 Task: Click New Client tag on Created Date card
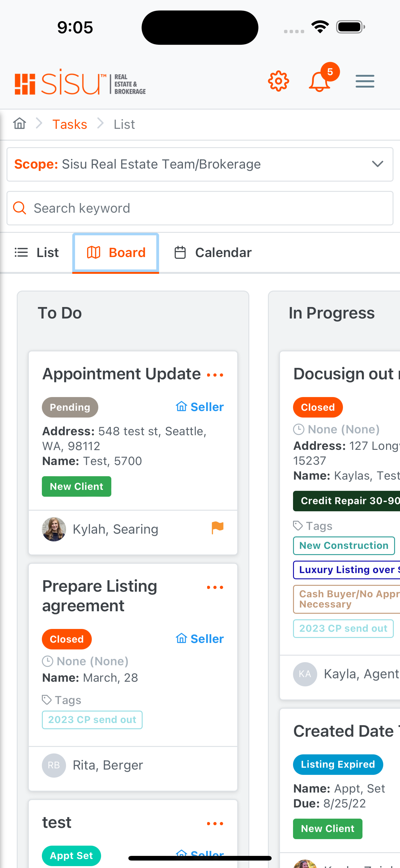click(328, 829)
